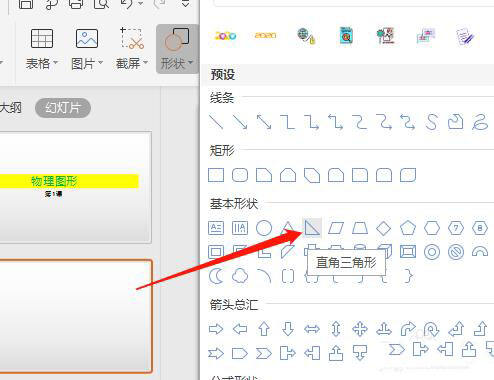
Task: Select the heptagon shape labeled 7
Action: pyautogui.click(x=456, y=228)
